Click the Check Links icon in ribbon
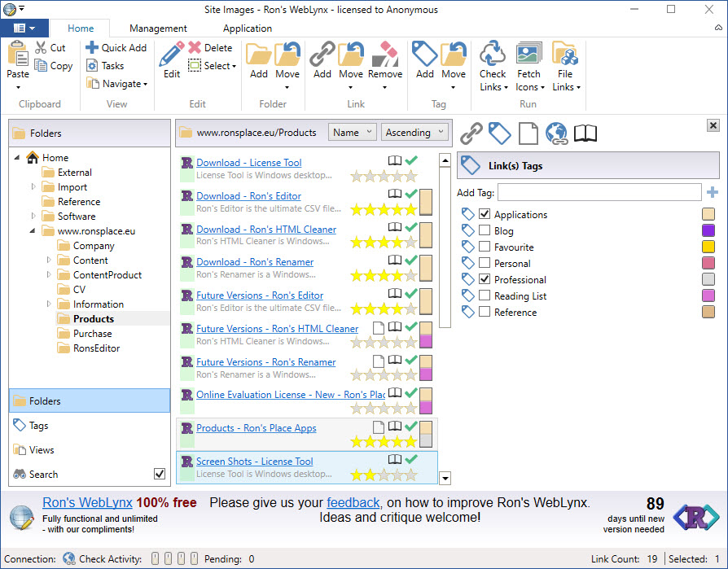Image resolution: width=728 pixels, height=569 pixels. pos(493,55)
